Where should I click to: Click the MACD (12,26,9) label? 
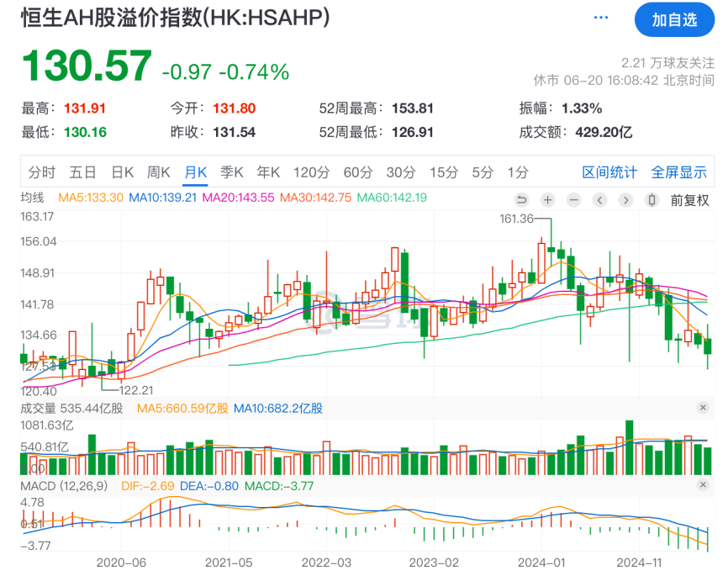pyautogui.click(x=64, y=486)
